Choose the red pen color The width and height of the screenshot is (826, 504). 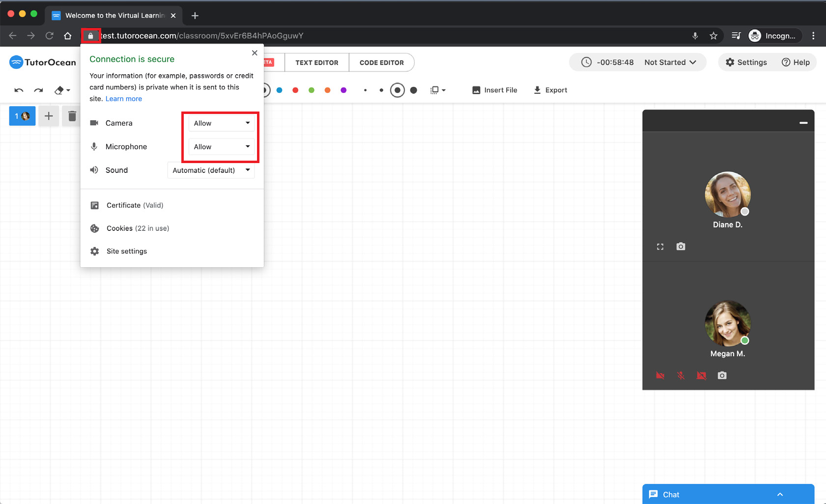click(295, 90)
